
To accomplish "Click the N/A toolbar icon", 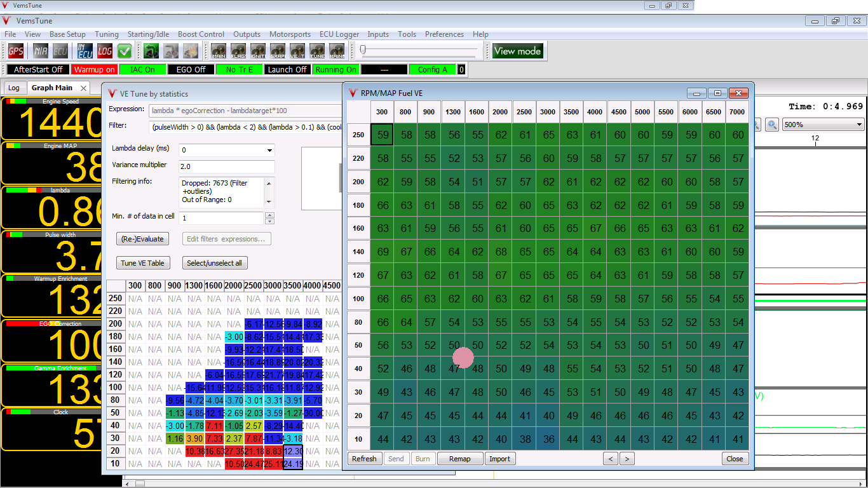I will point(41,51).
